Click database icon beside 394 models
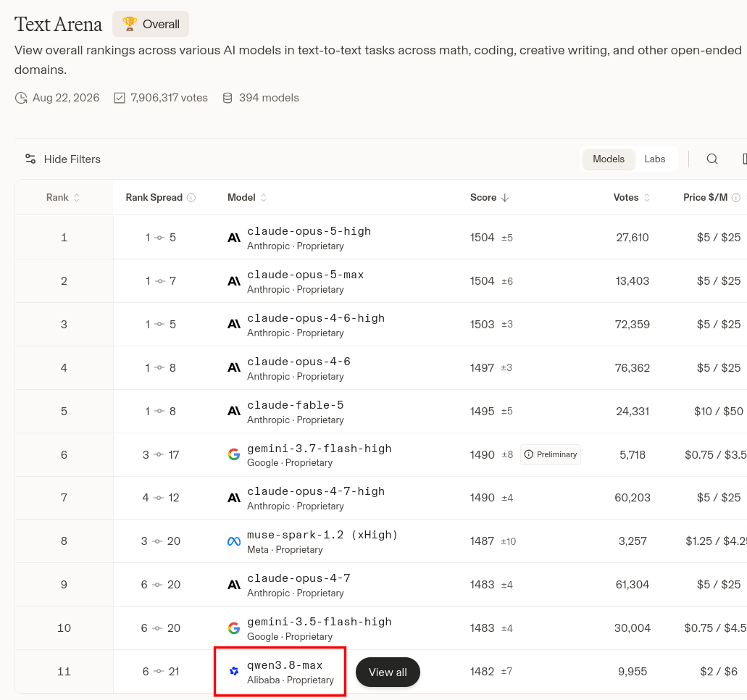 coord(228,98)
